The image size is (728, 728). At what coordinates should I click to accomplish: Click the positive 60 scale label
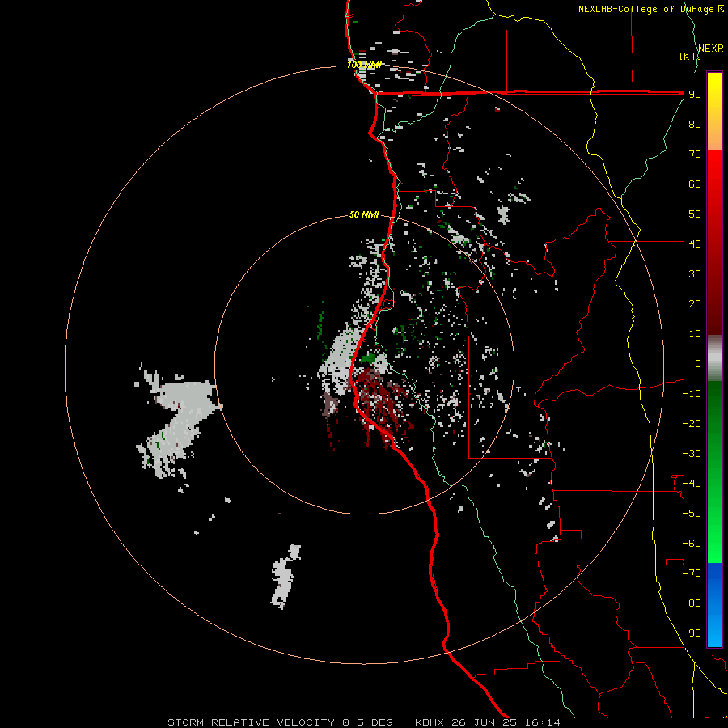695,184
